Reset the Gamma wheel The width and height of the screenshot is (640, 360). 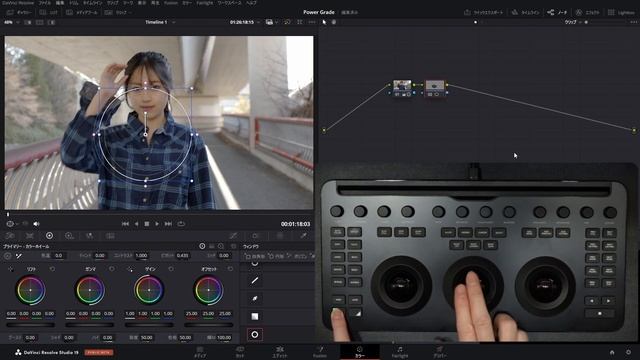click(112, 269)
